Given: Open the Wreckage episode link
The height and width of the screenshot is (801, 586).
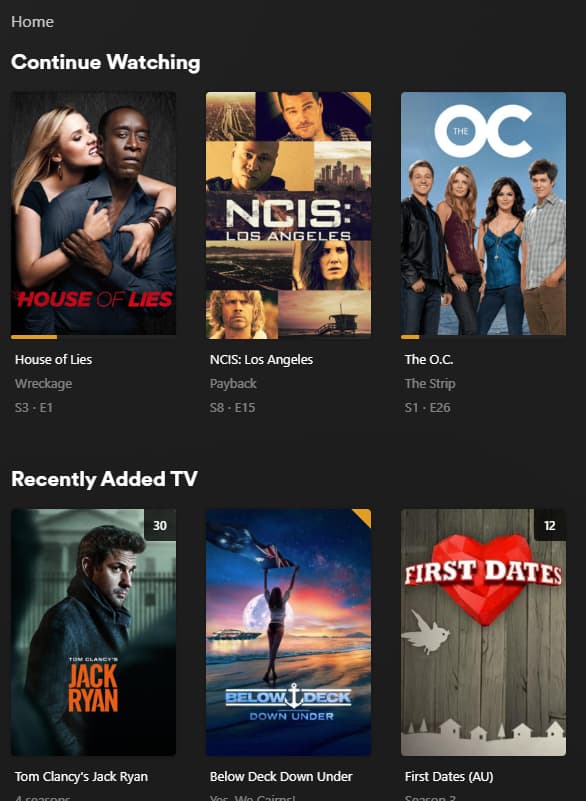Looking at the screenshot, I should [43, 384].
